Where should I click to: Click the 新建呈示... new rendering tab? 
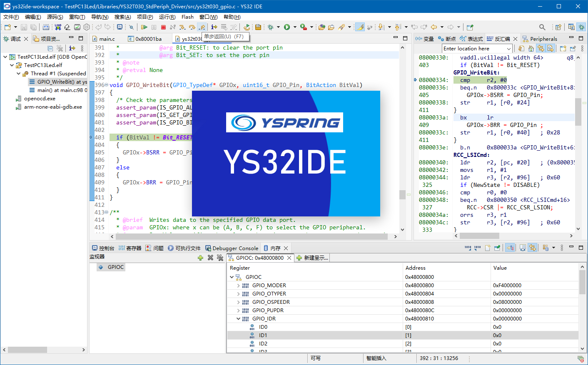click(312, 258)
